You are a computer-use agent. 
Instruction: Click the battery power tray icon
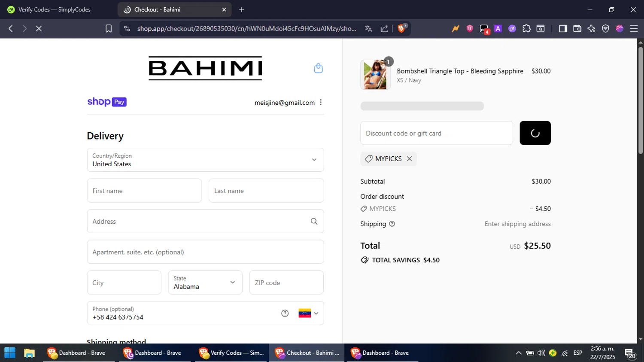(530, 353)
